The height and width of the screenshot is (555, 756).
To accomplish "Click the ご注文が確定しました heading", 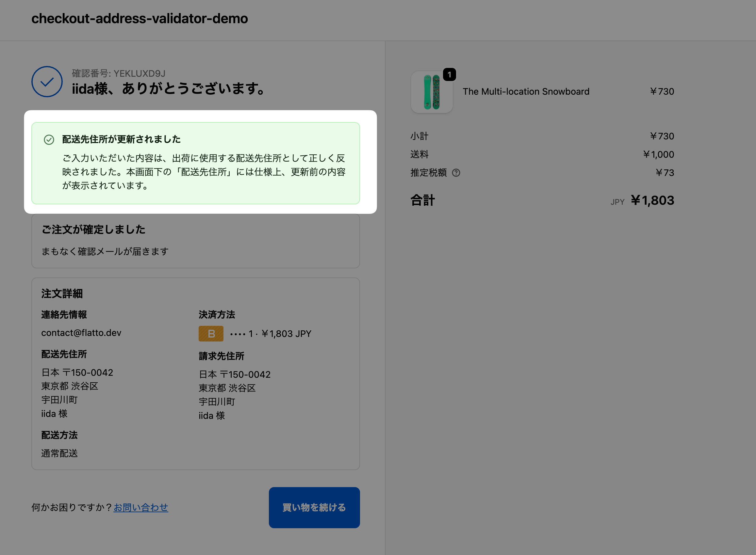I will click(93, 230).
